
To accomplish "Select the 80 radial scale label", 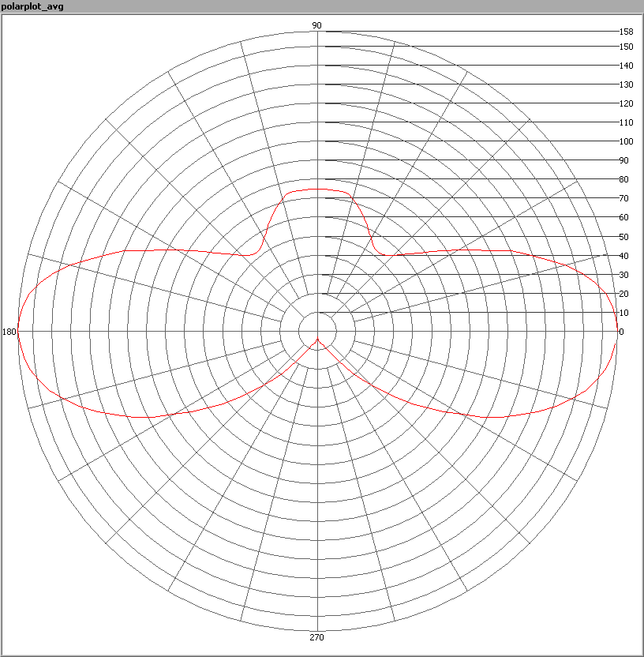I will [x=623, y=179].
